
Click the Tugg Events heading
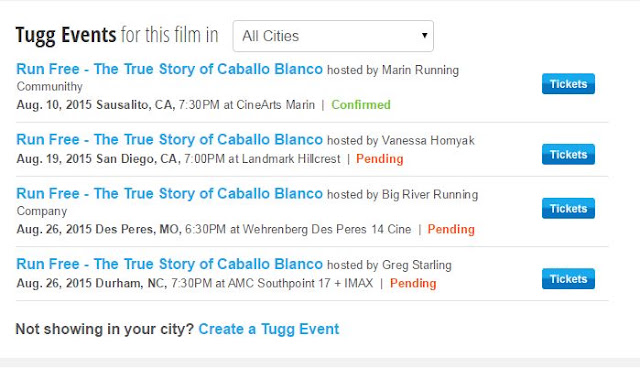coord(66,35)
